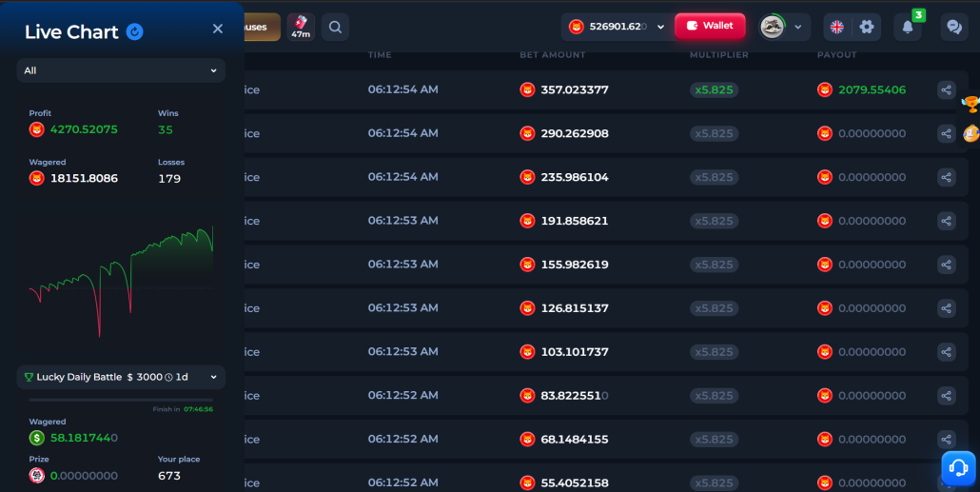Open settings gear icon
The width and height of the screenshot is (980, 492).
[x=866, y=27]
